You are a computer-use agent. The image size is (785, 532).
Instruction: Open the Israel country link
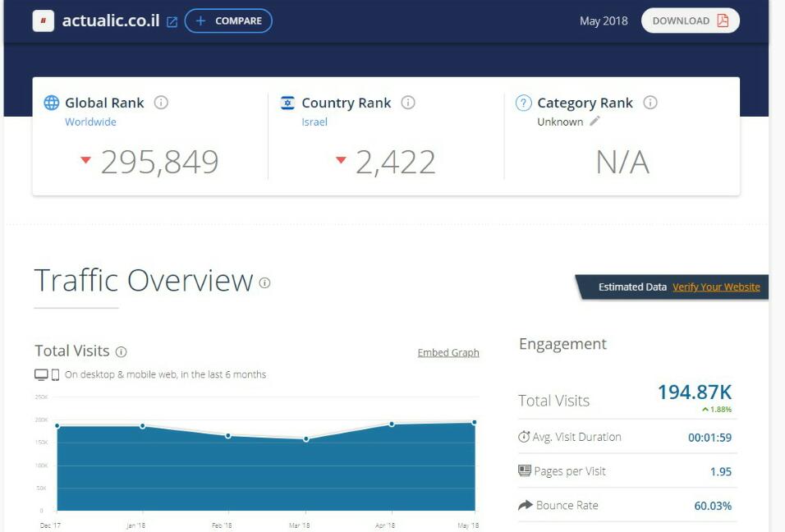point(314,122)
